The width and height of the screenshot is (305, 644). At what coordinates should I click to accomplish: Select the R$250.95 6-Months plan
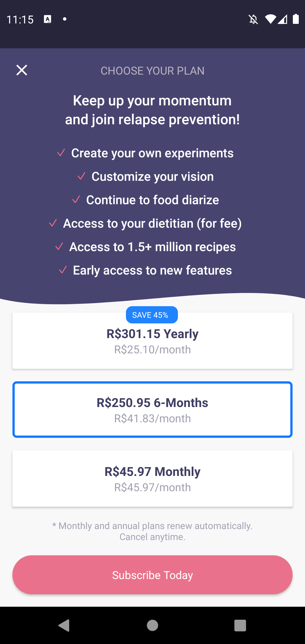click(152, 410)
